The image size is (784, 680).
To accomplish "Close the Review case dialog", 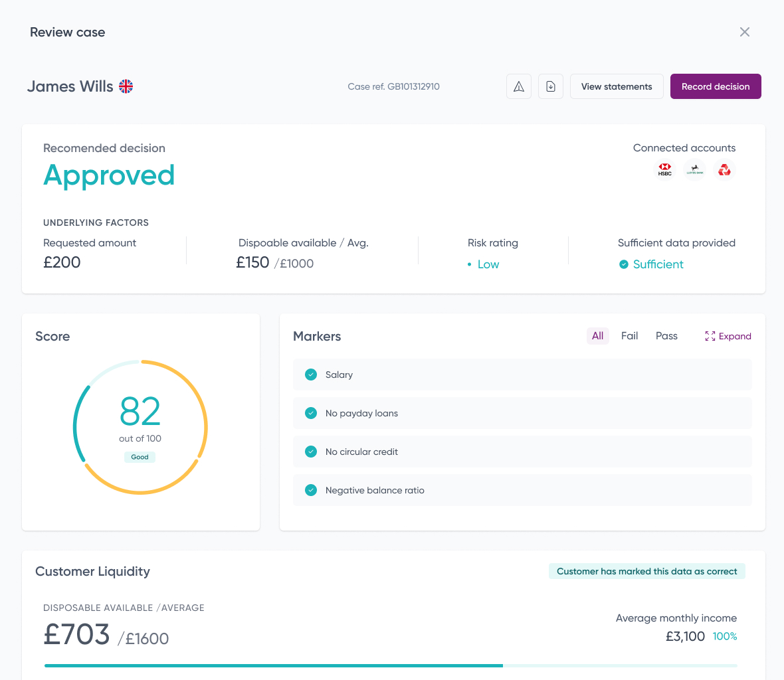I will (745, 32).
